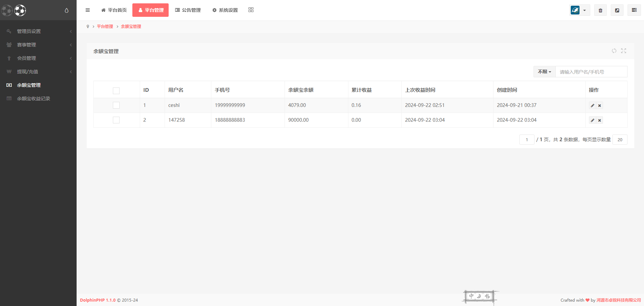
Task: Open external link icon in top bar
Action: (617, 10)
